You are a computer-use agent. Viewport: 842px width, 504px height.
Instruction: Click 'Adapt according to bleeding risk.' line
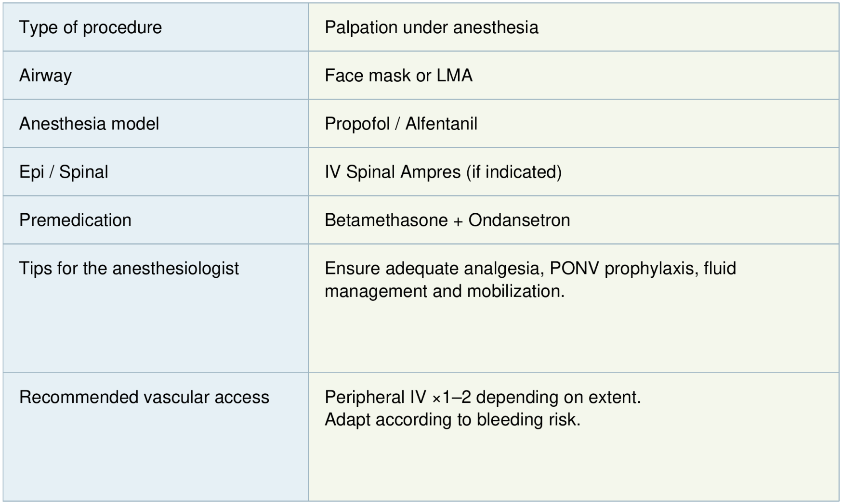click(452, 419)
